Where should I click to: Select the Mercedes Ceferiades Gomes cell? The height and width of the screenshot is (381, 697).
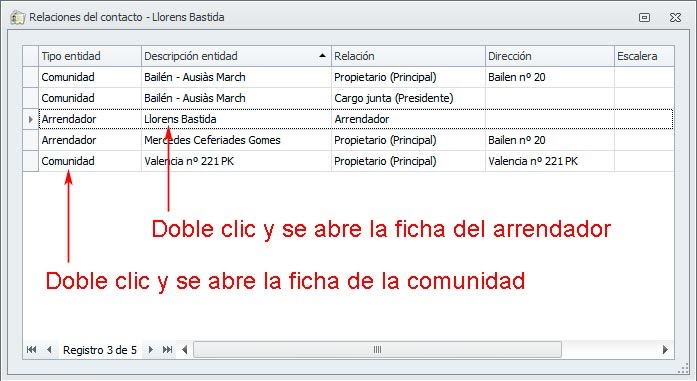point(236,140)
